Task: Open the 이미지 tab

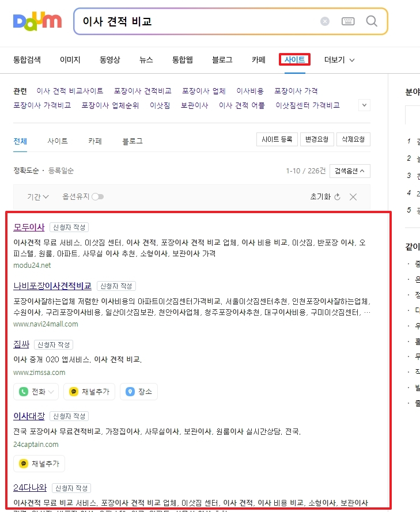Action: pos(70,60)
